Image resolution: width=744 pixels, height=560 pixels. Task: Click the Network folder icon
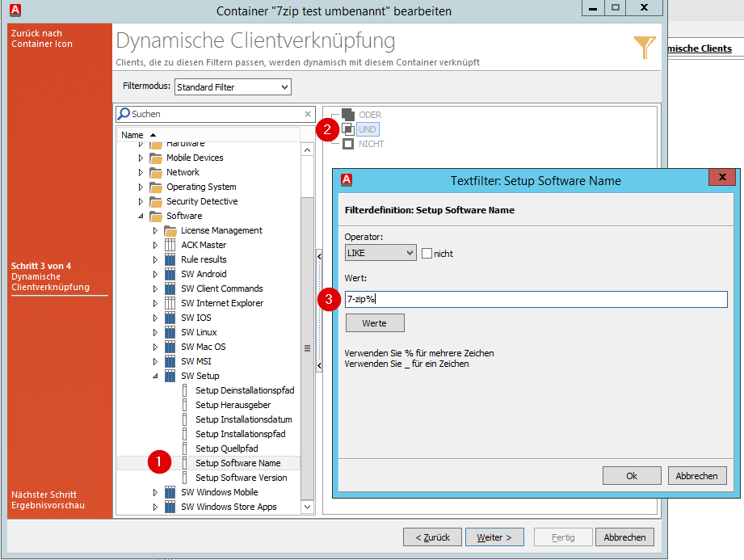(156, 172)
